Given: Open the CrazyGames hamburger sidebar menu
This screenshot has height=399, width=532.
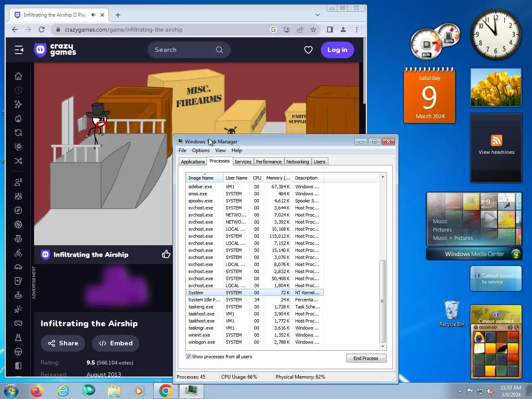Looking at the screenshot, I should pyautogui.click(x=19, y=50).
